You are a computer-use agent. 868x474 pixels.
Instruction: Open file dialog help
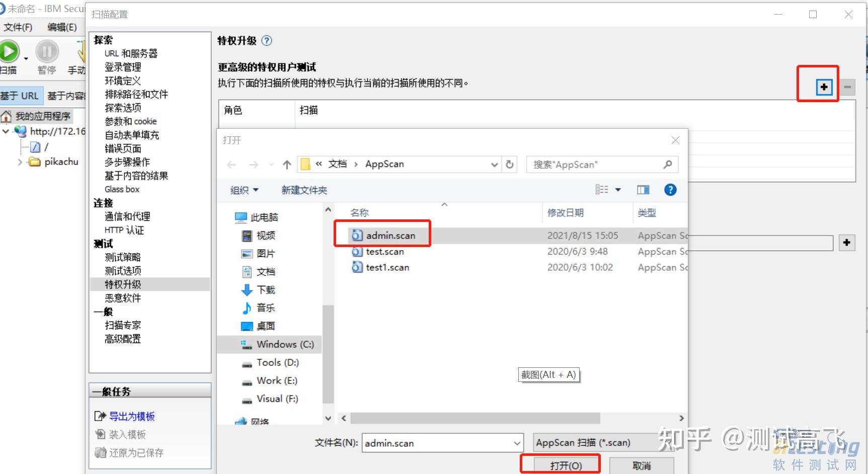click(x=670, y=190)
